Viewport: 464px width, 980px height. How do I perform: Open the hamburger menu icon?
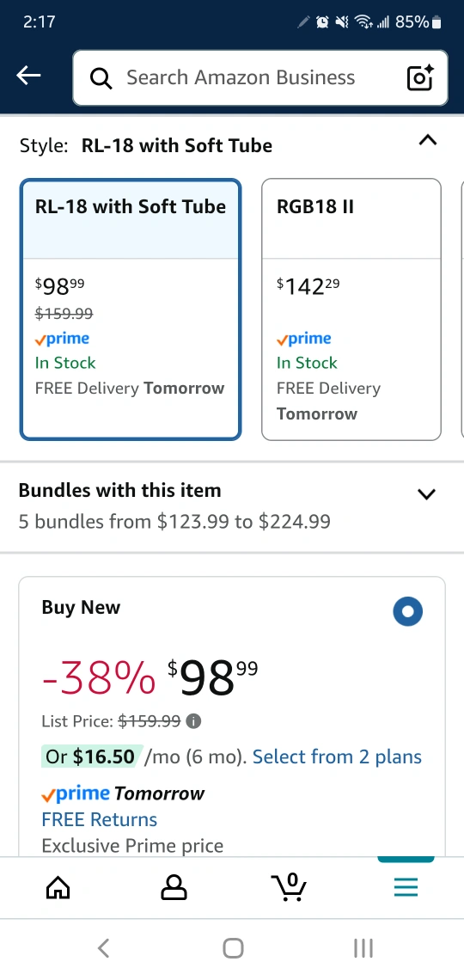pyautogui.click(x=406, y=887)
